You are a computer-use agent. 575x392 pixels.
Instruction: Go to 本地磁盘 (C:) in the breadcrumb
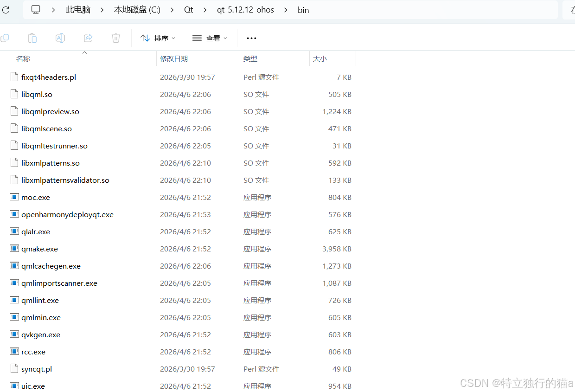[x=137, y=10]
